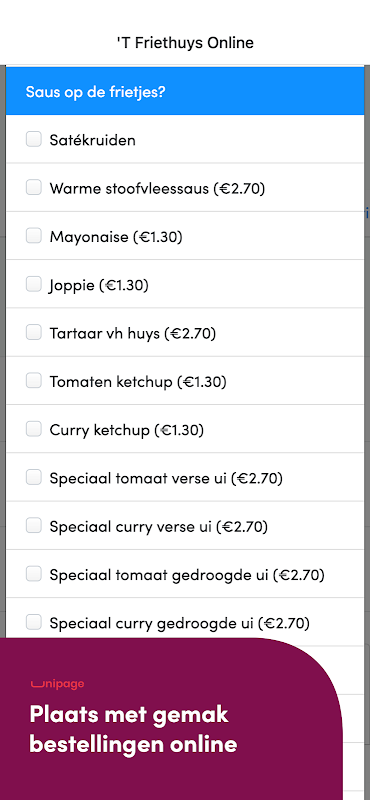Screen dimensions: 370x800
Task: Click the Joppie (€1.30) label text
Action: click(99, 285)
